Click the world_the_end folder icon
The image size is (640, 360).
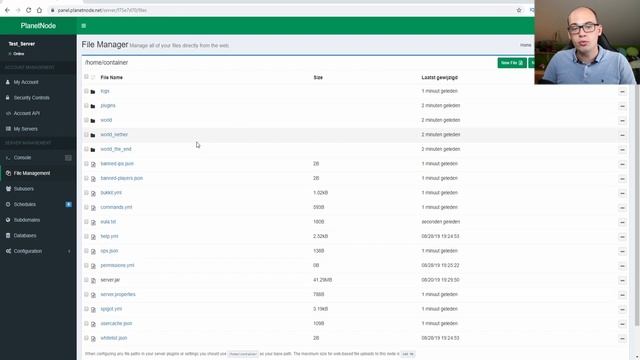[93, 150]
